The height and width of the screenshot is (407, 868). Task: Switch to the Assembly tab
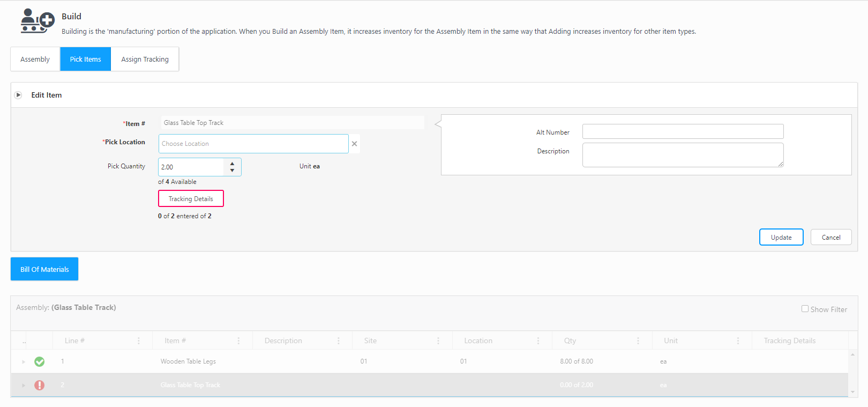point(35,60)
